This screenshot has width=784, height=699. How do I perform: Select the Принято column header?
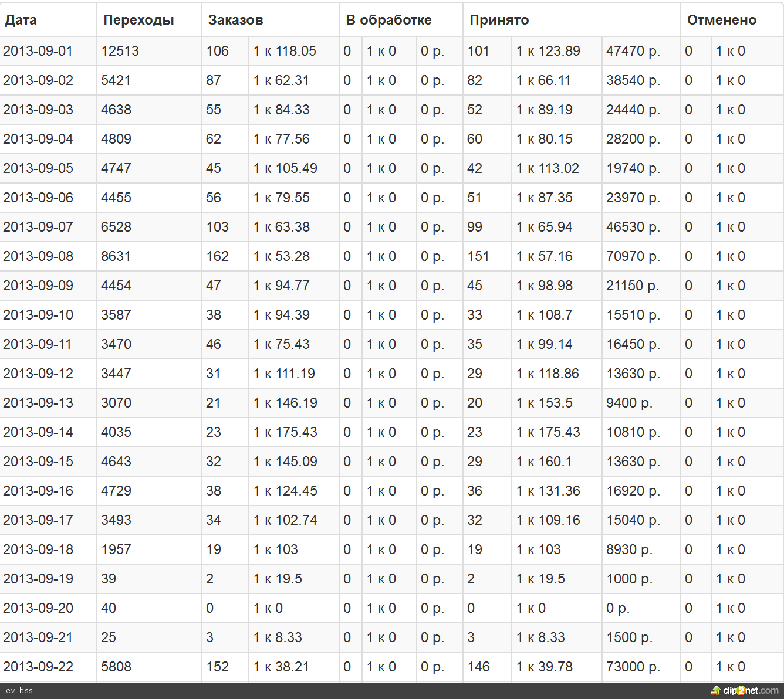click(499, 20)
